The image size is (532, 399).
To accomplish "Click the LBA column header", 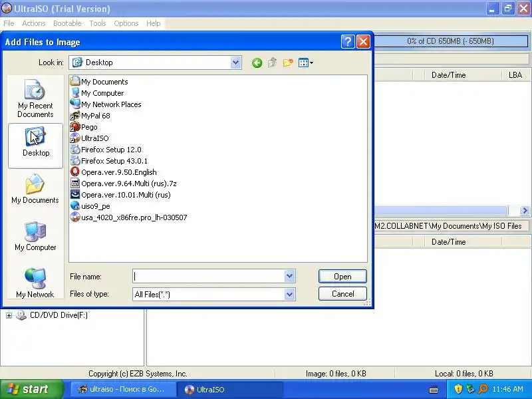I will pyautogui.click(x=515, y=75).
